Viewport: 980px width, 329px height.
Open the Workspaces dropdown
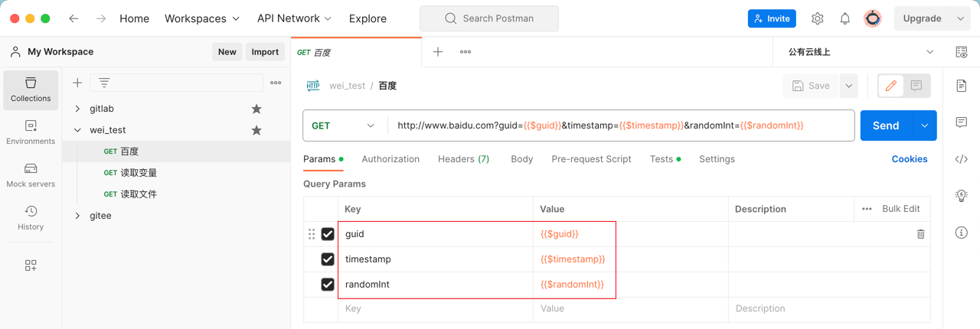(x=202, y=18)
